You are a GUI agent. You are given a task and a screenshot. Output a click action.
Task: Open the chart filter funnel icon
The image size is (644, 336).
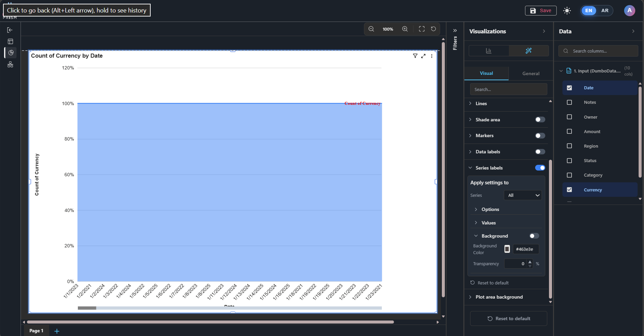coord(415,56)
